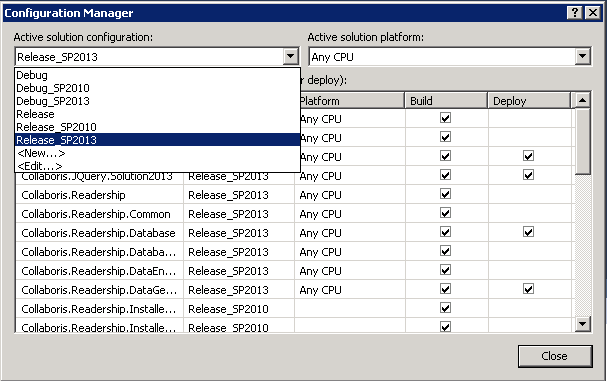The width and height of the screenshot is (607, 381).
Task: Click the Close button
Action: [555, 356]
